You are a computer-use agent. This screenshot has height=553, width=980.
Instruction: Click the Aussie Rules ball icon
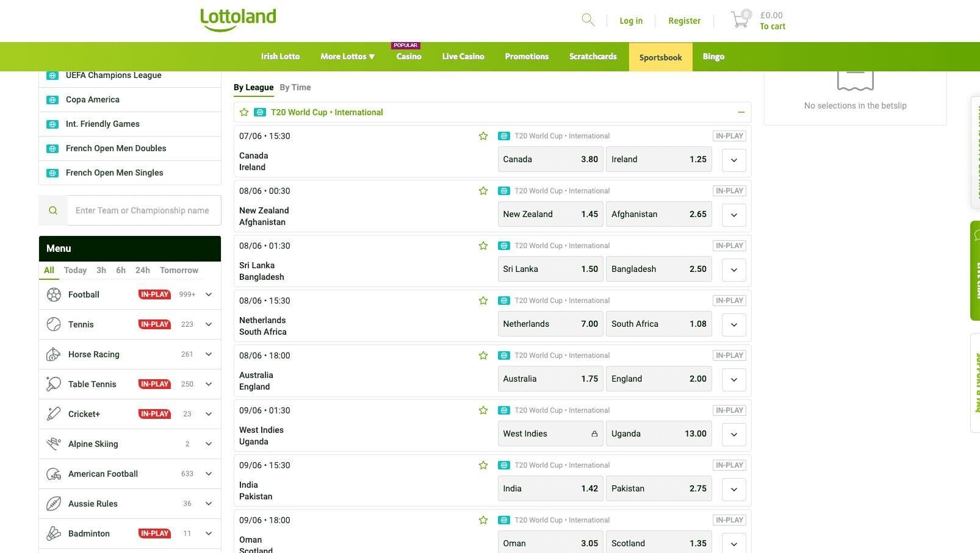pyautogui.click(x=54, y=504)
